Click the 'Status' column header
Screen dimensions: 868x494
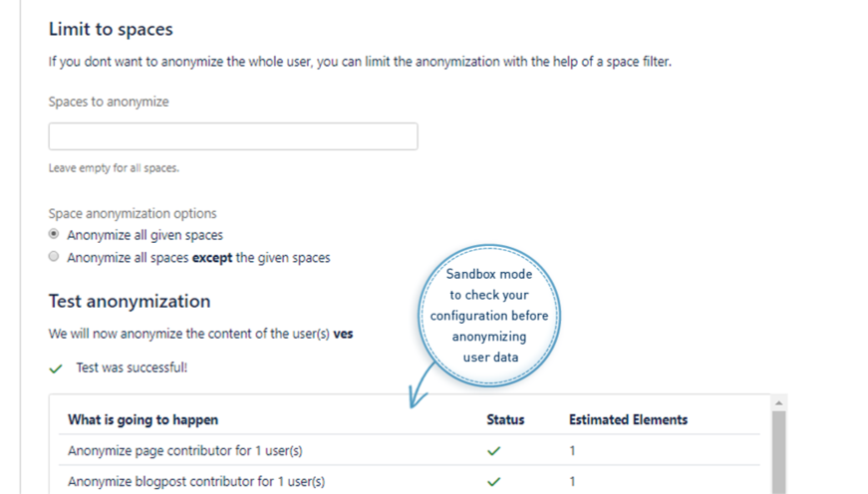(505, 420)
